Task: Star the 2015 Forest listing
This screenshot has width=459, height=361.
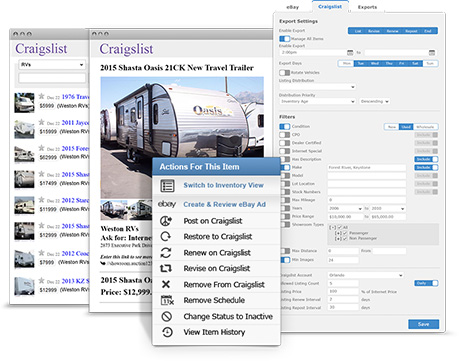Action: coord(41,148)
